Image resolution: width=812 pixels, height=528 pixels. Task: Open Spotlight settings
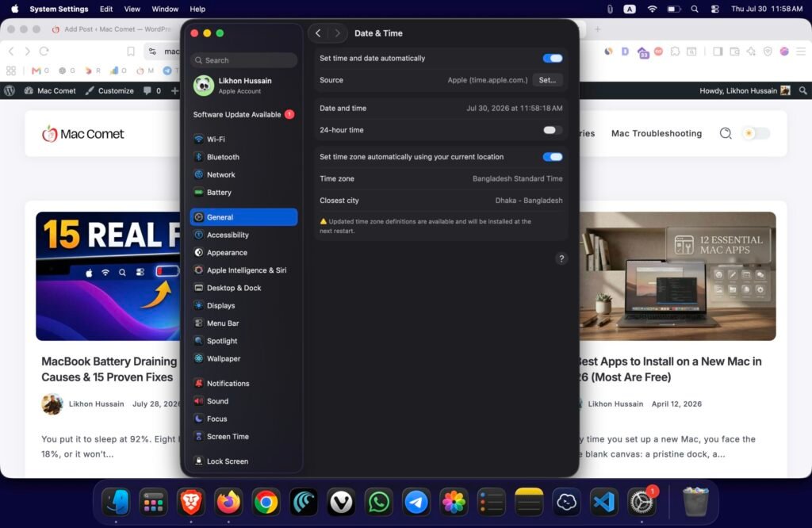tap(243, 341)
